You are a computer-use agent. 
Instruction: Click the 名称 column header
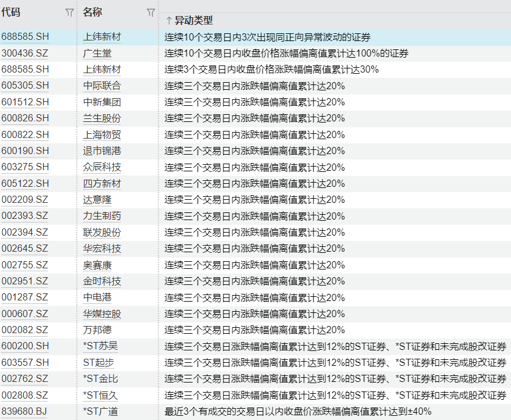click(x=92, y=12)
